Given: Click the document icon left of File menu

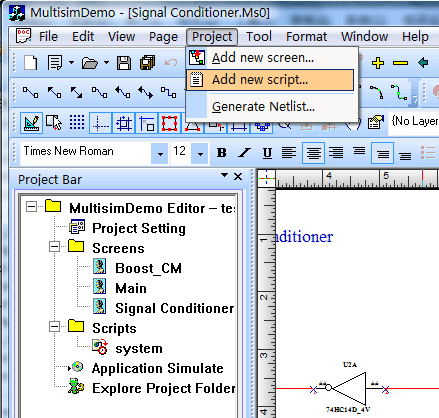Looking at the screenshot, I should [x=24, y=36].
